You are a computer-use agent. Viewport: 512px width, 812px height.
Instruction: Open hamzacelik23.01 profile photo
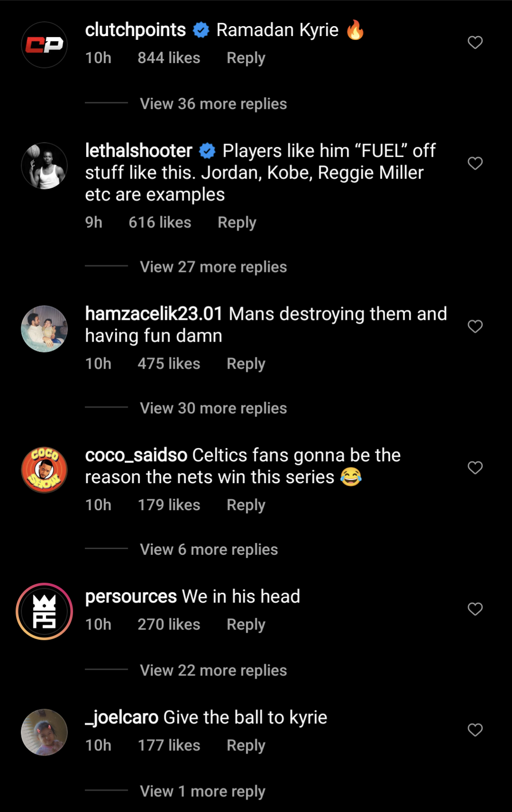coord(45,329)
